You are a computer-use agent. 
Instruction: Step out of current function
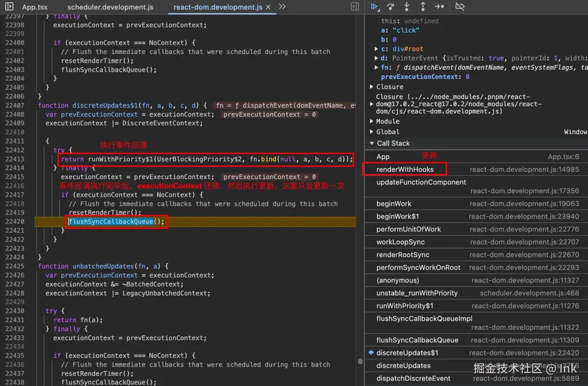423,7
